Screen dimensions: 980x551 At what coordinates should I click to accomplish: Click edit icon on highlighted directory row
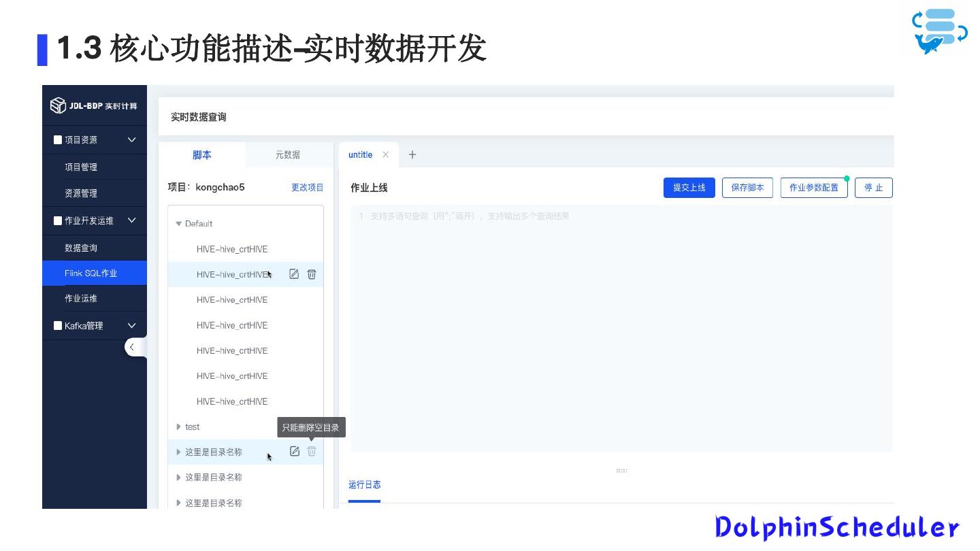295,452
